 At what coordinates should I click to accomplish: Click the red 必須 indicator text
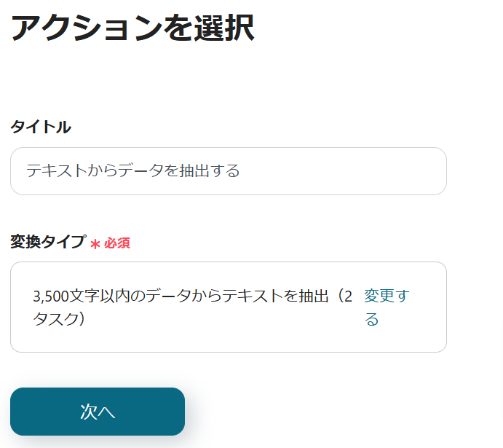(x=117, y=243)
